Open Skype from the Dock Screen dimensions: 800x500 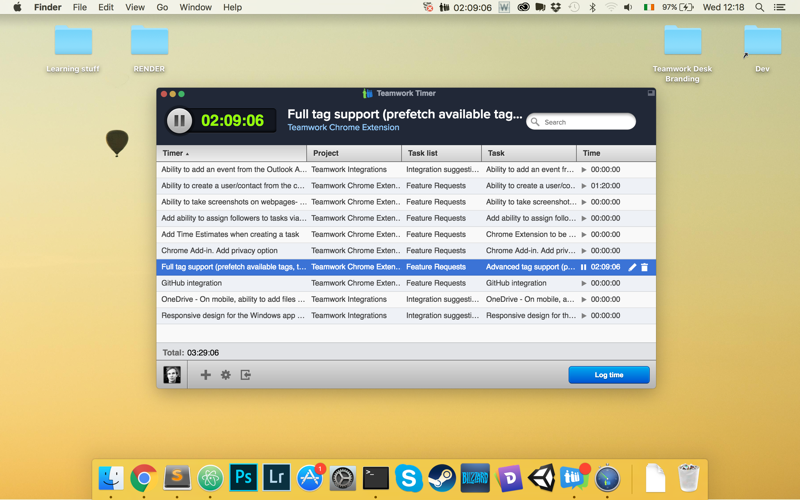coord(409,478)
